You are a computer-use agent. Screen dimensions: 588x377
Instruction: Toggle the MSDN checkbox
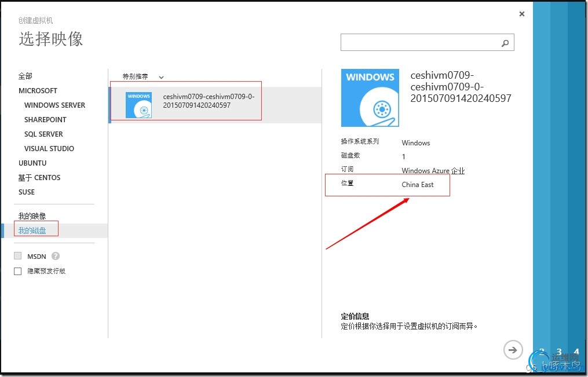17,256
